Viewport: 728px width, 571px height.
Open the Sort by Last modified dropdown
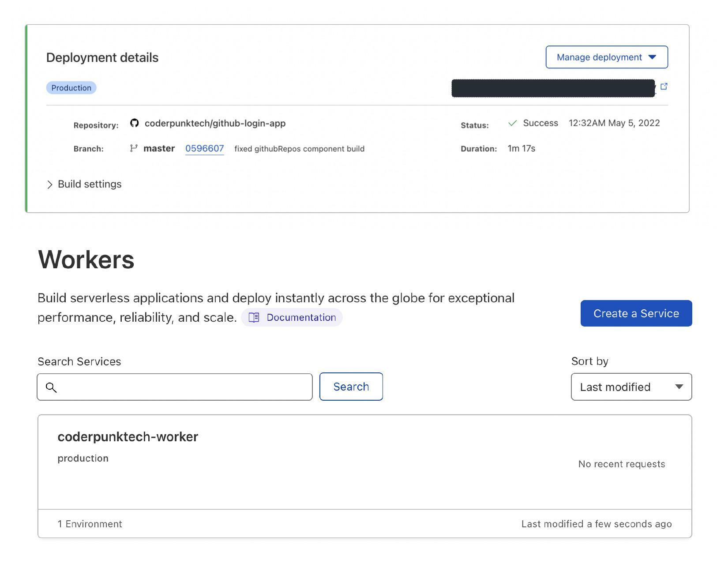(631, 387)
